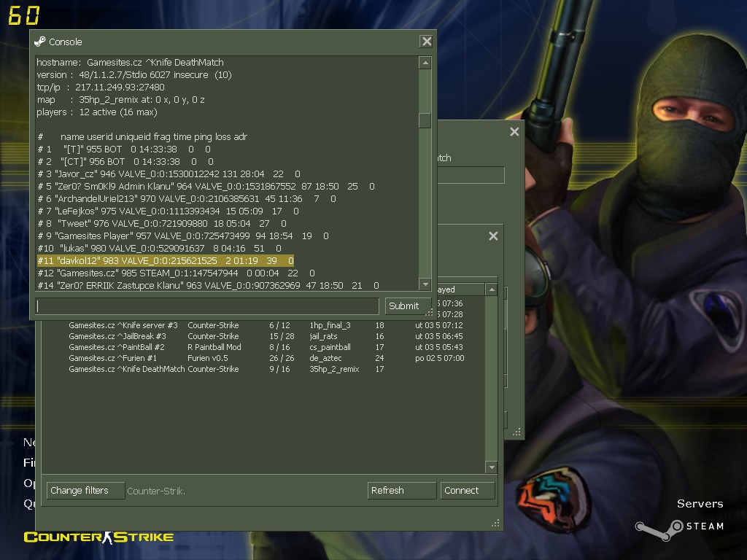The image size is (747, 560).
Task: Click server list scrollbar up arrow
Action: pyautogui.click(x=492, y=289)
